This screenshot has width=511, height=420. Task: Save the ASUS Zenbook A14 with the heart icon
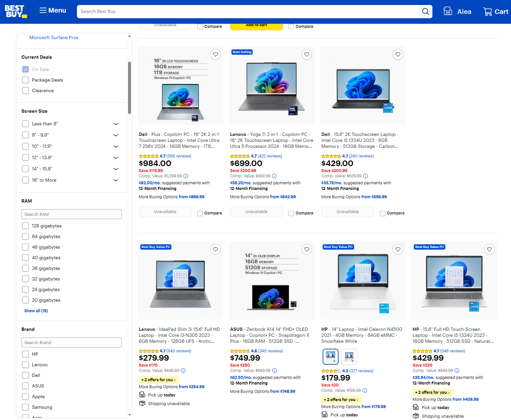[x=306, y=249]
